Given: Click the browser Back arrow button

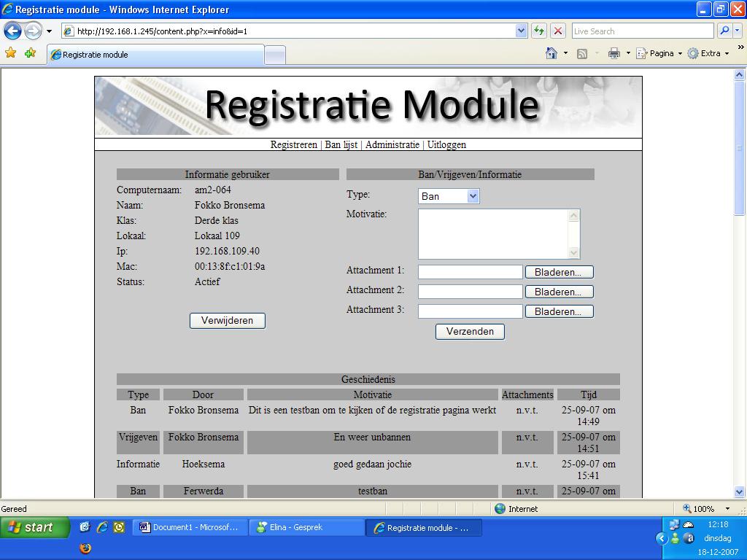Looking at the screenshot, I should 13,31.
